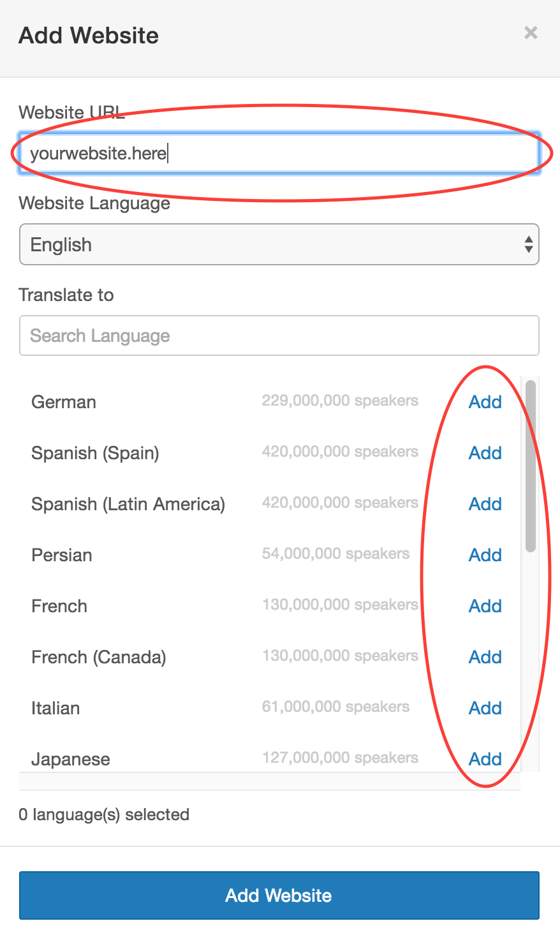
Task: Add Japanese as a translation language
Action: tap(485, 759)
